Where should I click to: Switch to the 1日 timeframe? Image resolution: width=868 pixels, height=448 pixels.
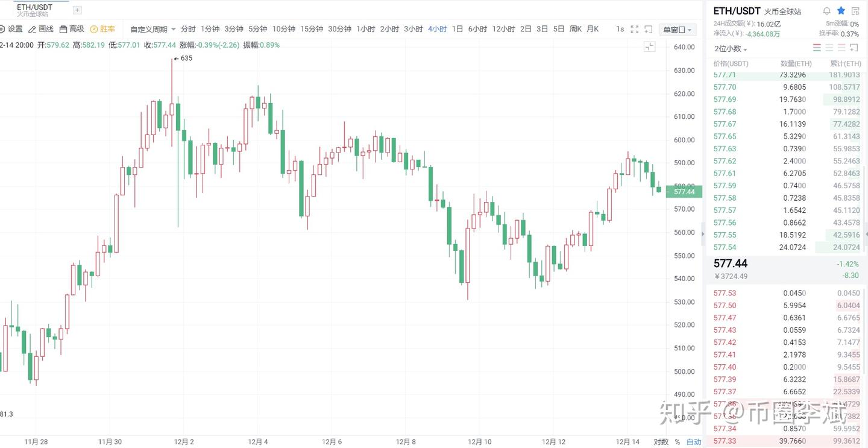click(458, 29)
